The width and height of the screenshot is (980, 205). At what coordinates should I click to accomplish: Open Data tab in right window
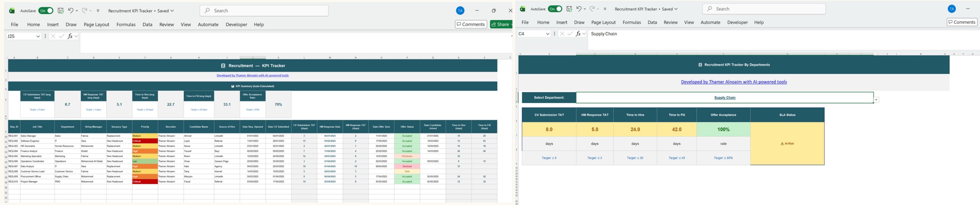point(652,22)
